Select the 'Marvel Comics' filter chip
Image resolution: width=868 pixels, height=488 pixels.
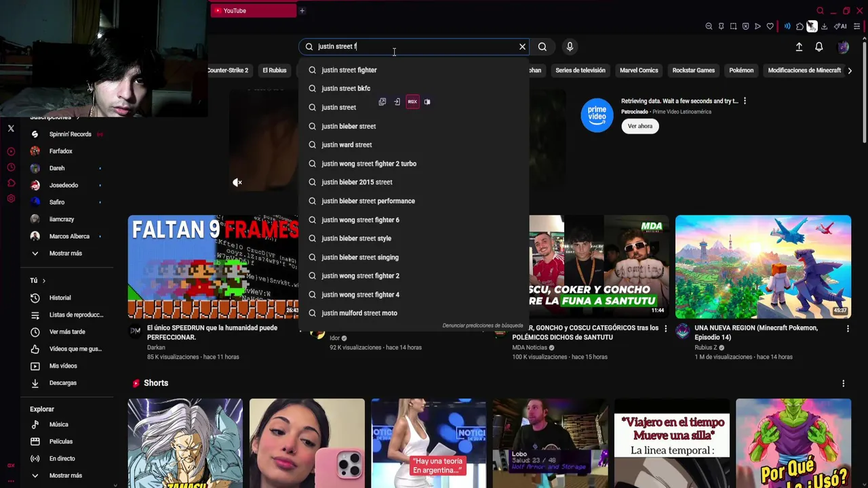(x=639, y=70)
